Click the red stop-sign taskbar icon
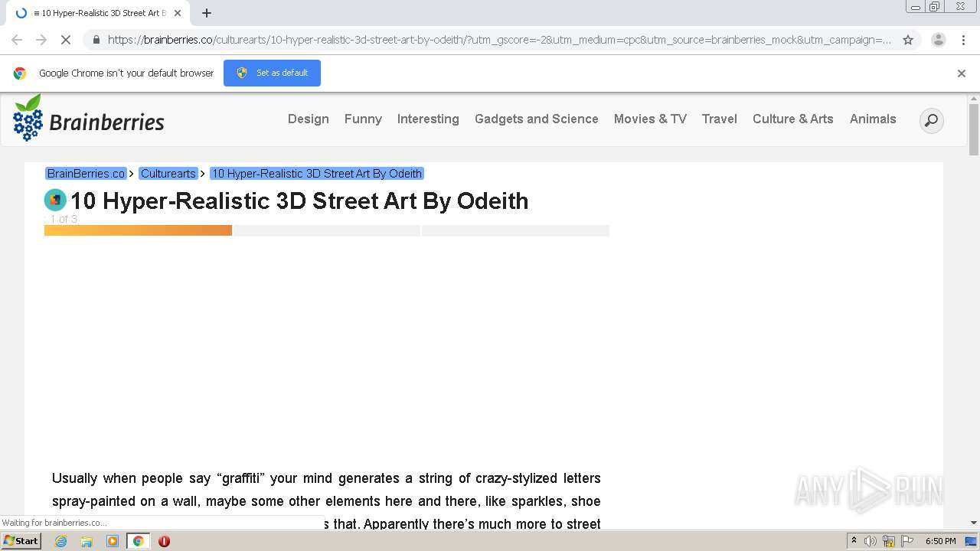 (164, 541)
